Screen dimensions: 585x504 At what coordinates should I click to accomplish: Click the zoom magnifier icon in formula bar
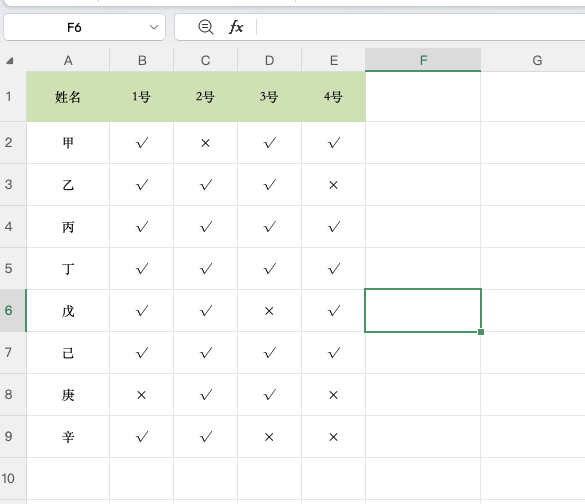point(206,27)
